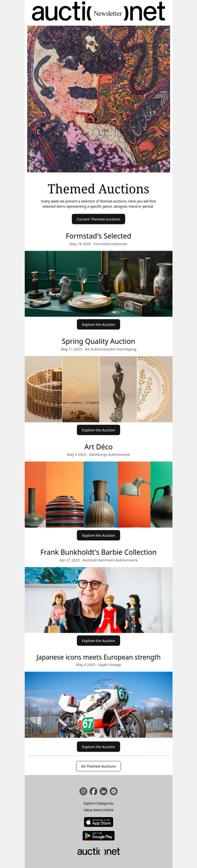Open Frank Bunkholdt's Barbie Collection heading link
197x868 pixels.
(x=98, y=552)
